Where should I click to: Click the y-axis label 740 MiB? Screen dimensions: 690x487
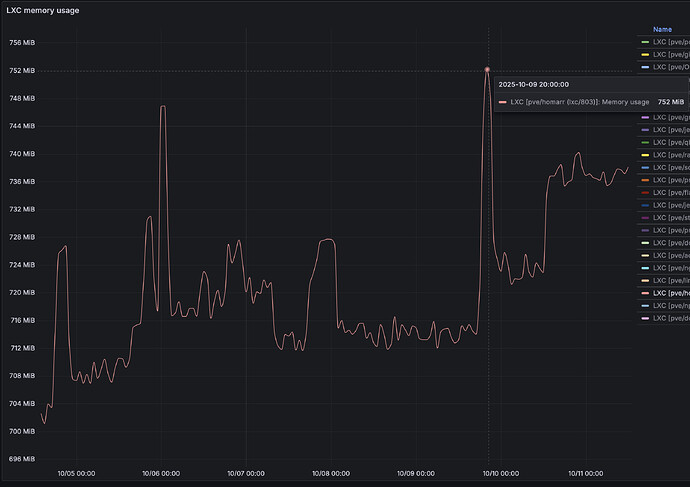pos(22,154)
